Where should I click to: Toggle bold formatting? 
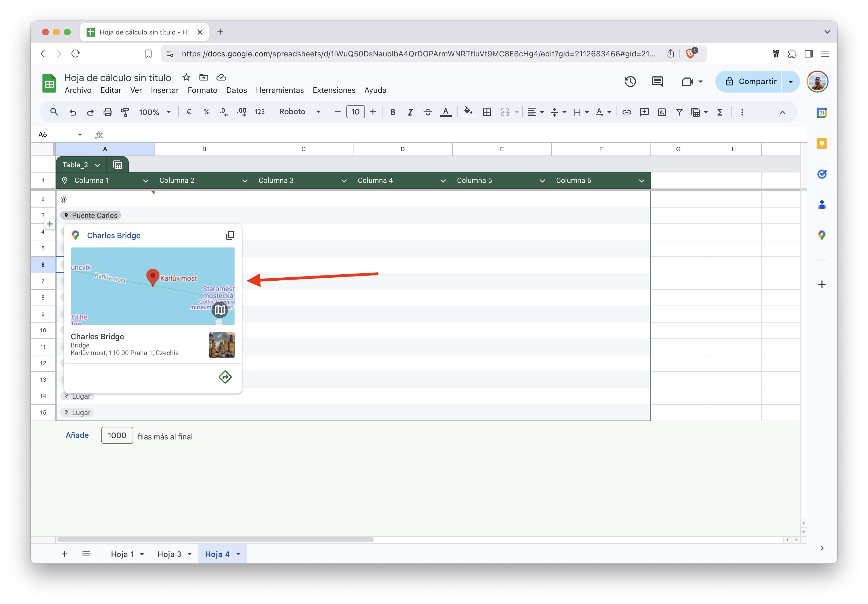point(392,112)
